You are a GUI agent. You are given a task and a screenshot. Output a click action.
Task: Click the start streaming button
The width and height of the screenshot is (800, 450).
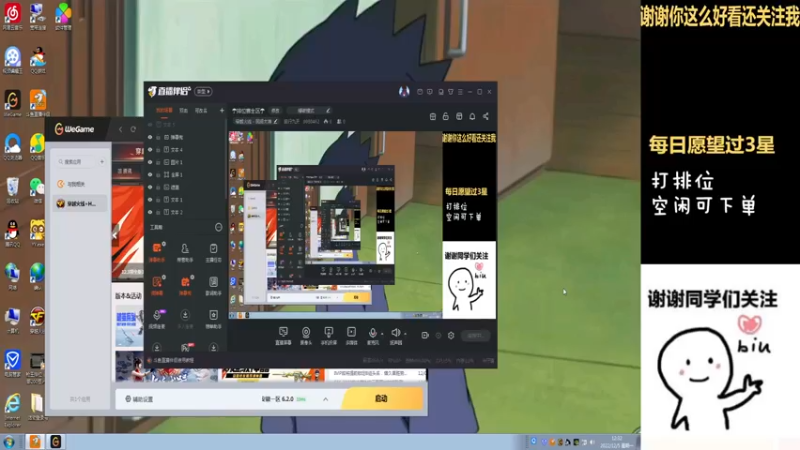pos(476,335)
